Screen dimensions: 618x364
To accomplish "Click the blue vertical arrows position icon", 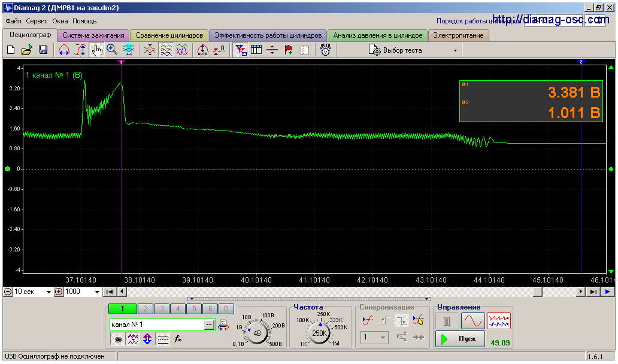I will pos(147,339).
